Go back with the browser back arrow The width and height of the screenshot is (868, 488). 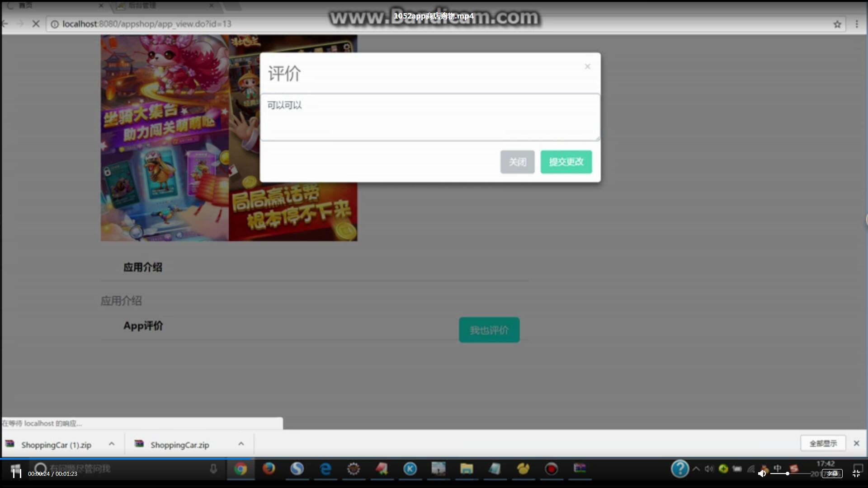pyautogui.click(x=5, y=24)
